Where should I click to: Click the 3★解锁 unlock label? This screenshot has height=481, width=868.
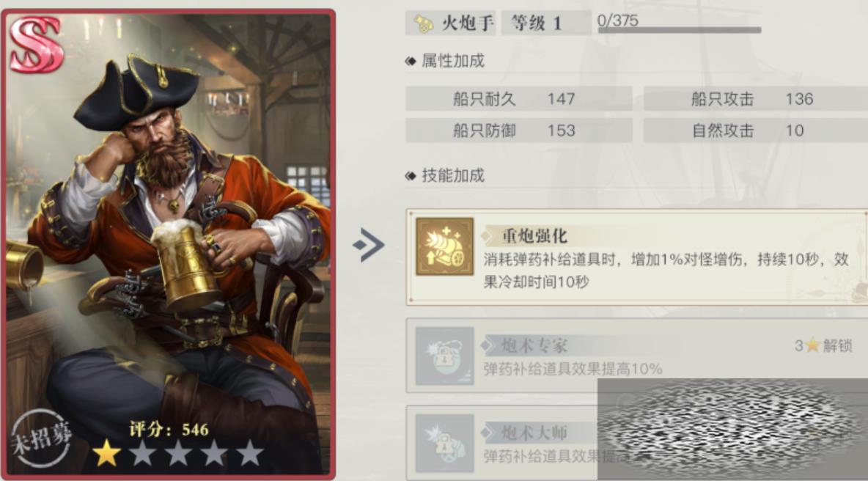click(823, 346)
